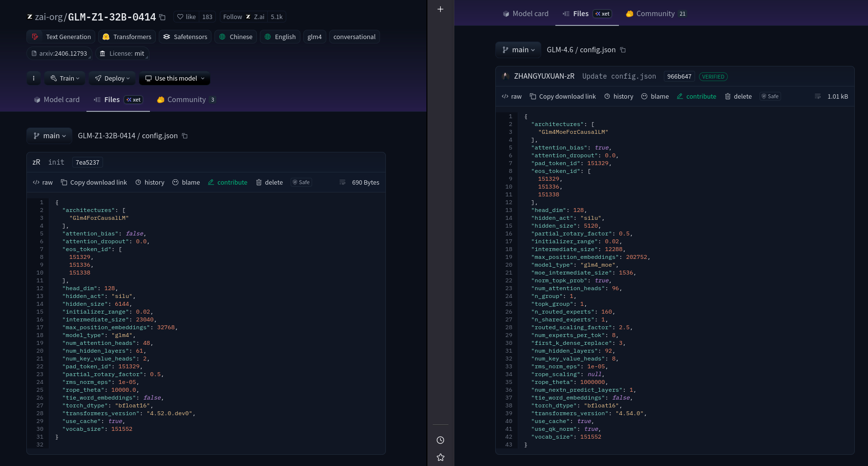Copy download link for the 690 Bytes file

pos(94,182)
